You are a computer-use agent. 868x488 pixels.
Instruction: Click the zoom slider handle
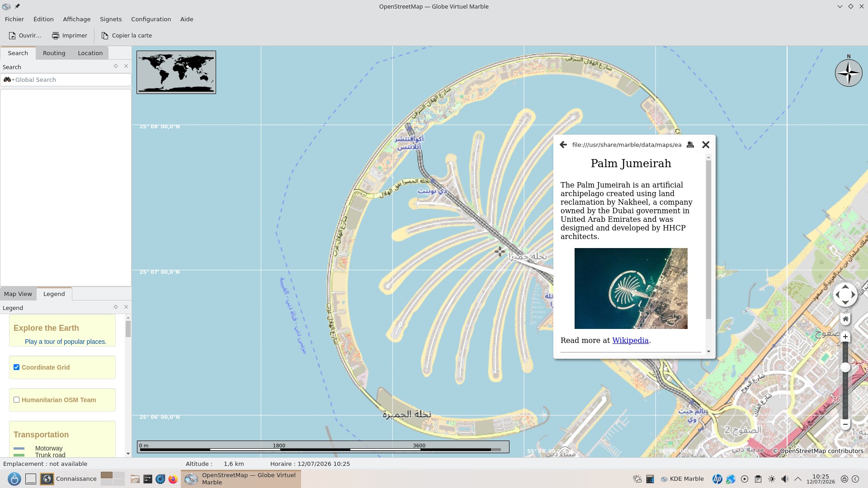tap(845, 368)
